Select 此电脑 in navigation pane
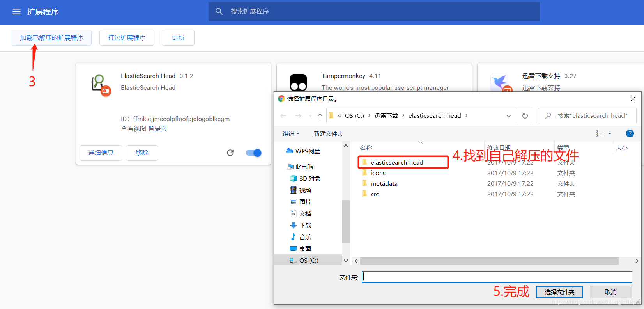The image size is (644, 309). pyautogui.click(x=300, y=167)
